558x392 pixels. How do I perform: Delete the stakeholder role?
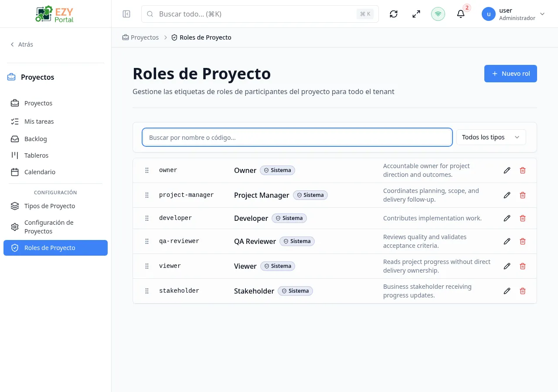click(x=523, y=291)
